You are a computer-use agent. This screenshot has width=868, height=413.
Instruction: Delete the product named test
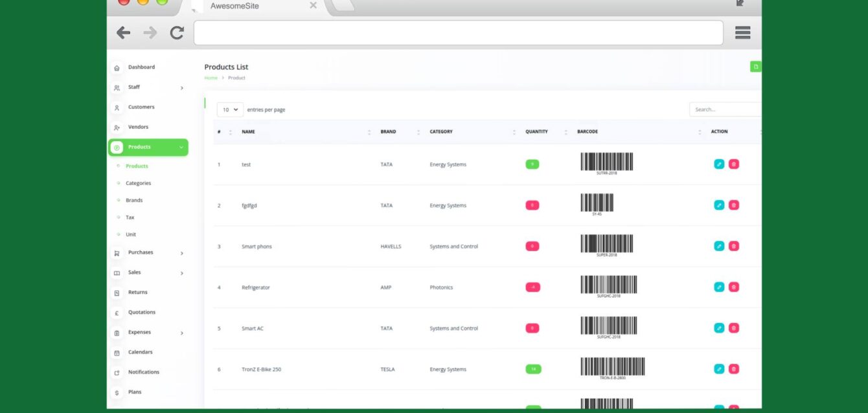pos(733,164)
